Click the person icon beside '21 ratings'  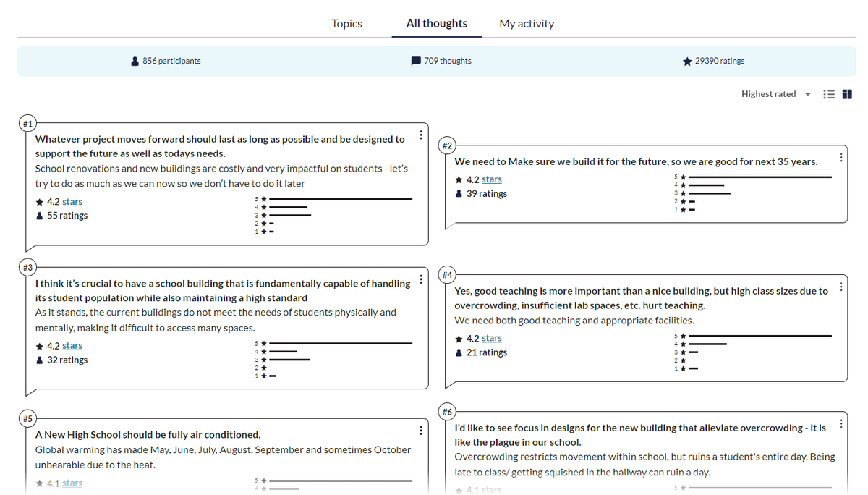click(459, 352)
